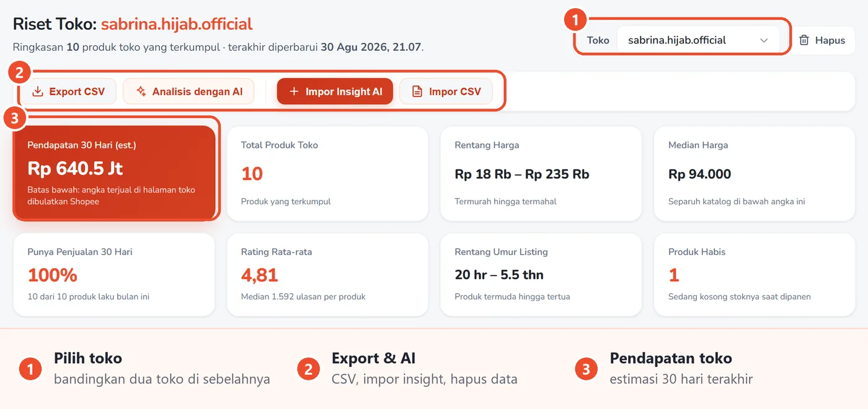Click the numbered badge 2 above Export CSV
The height and width of the screenshot is (409, 868).
point(19,73)
